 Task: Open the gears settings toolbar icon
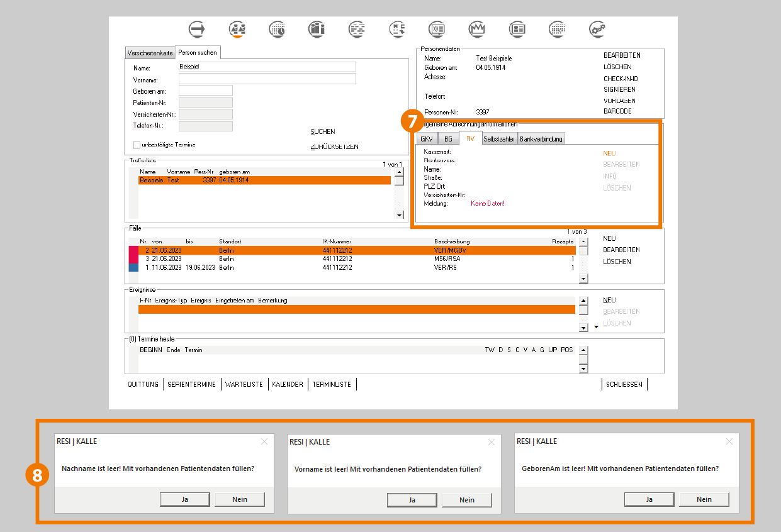tap(597, 29)
